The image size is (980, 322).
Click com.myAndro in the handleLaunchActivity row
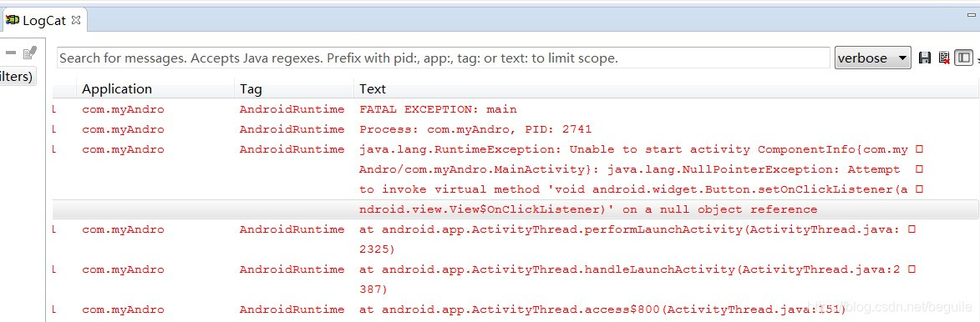tap(123, 269)
